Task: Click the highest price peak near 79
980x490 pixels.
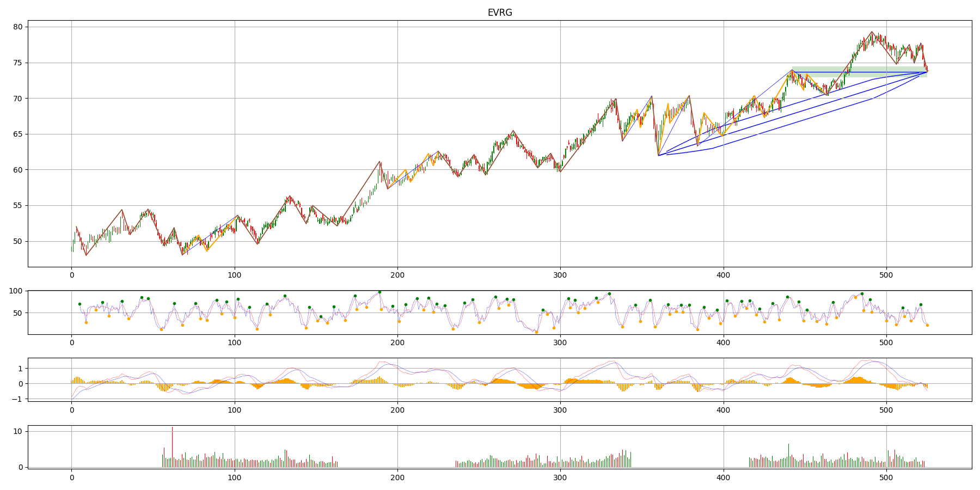Action: pyautogui.click(x=872, y=32)
